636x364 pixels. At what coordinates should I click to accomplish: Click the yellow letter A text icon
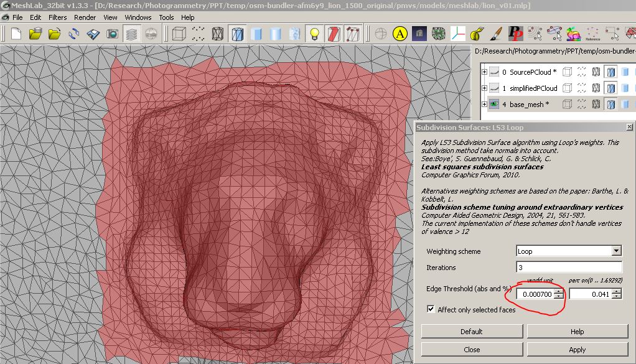(400, 34)
